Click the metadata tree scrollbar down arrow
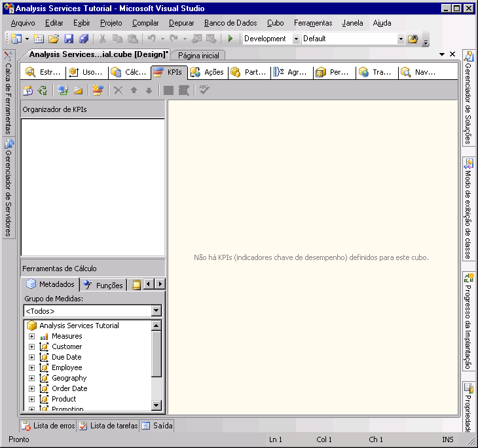This screenshot has width=478, height=448. click(x=156, y=405)
